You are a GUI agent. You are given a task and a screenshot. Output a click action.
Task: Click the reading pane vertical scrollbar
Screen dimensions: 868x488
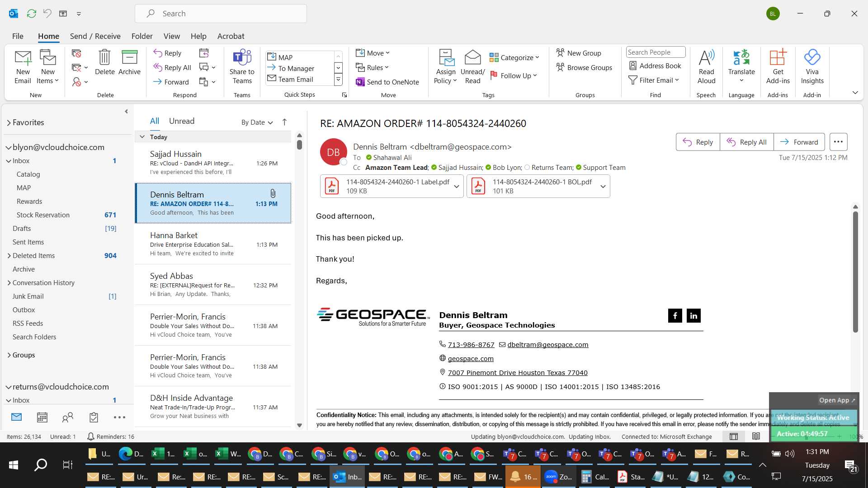(x=855, y=272)
